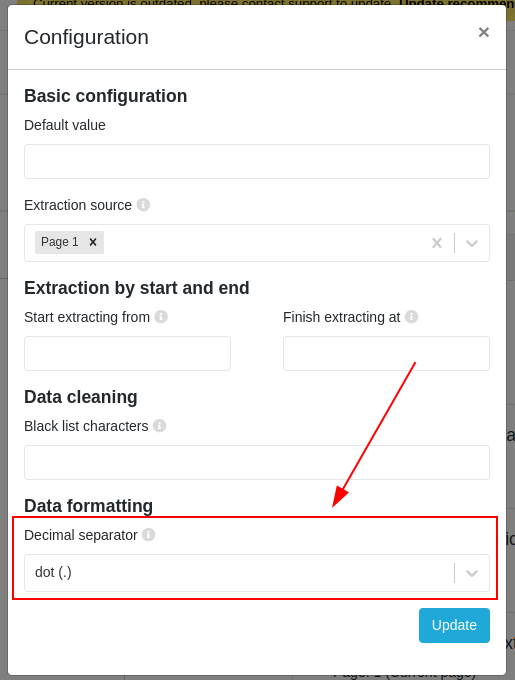Click the Finish extracting at info icon

click(411, 317)
